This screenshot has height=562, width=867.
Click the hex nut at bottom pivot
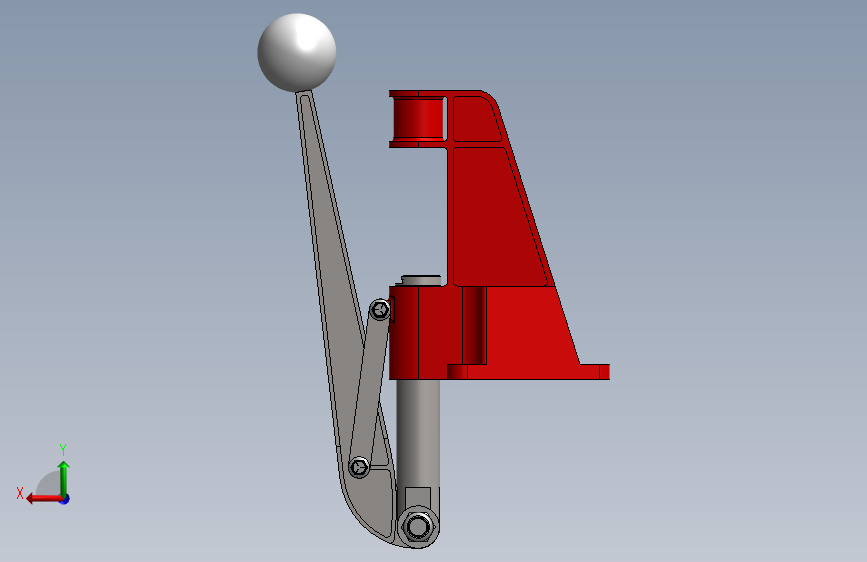tap(418, 526)
